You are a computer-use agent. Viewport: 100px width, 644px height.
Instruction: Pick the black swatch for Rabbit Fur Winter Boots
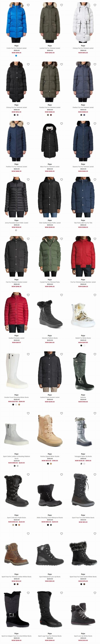click(81, 346)
